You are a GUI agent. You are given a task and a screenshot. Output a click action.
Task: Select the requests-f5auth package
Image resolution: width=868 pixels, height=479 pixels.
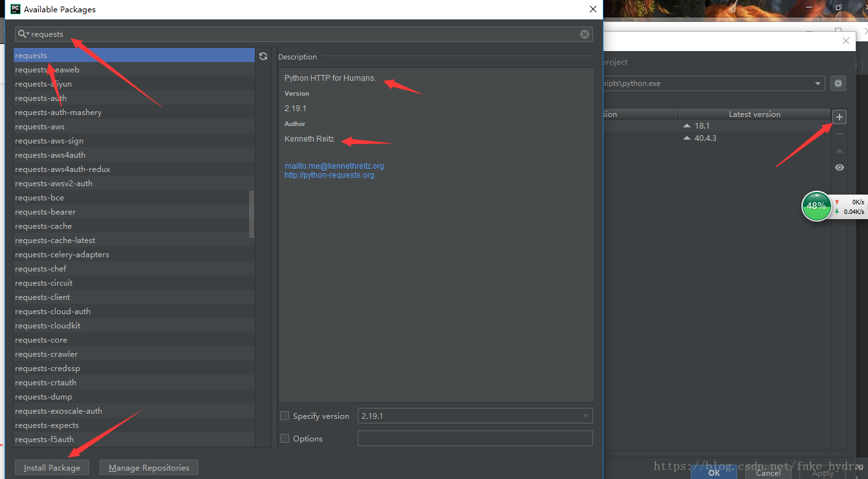click(x=134, y=440)
